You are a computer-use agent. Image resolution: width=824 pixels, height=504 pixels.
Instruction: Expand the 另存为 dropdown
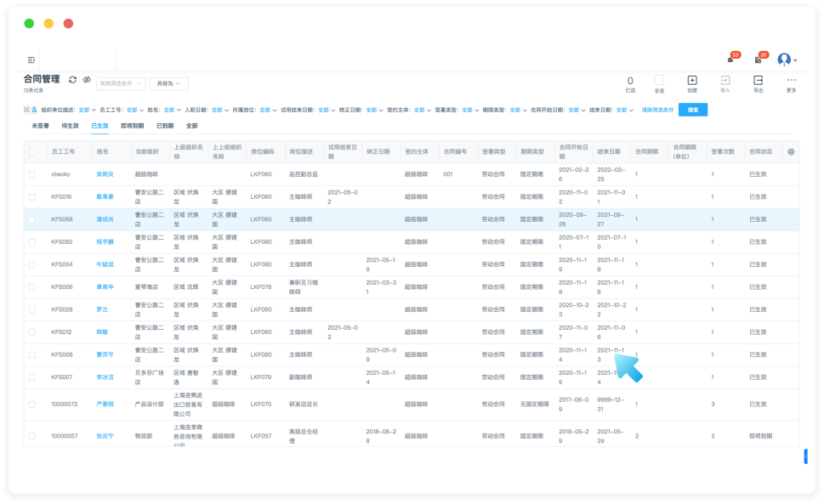(168, 84)
